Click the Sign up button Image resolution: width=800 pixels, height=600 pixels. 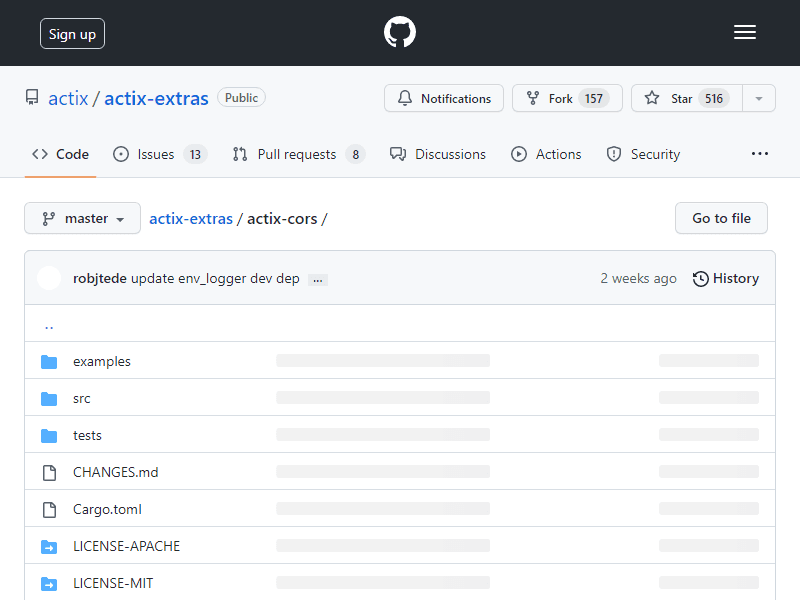[72, 34]
